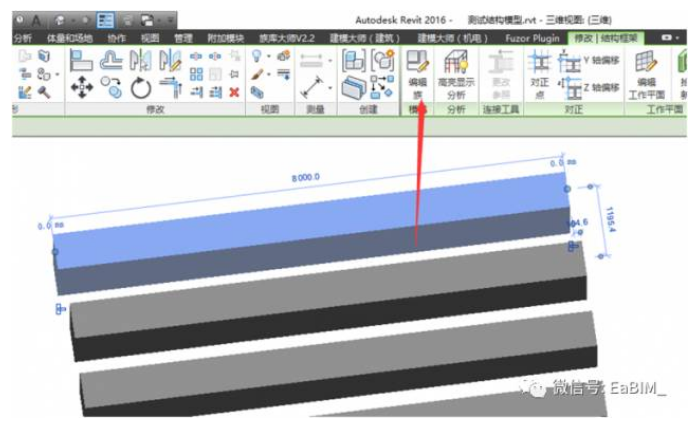Pin the selected element
This screenshot has height=422, width=696.
coord(234,74)
